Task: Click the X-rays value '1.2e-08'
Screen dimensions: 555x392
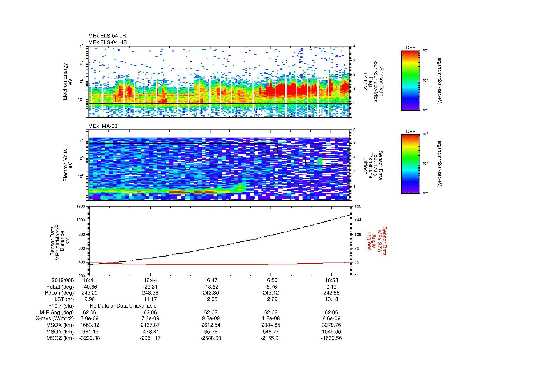Action: point(271,319)
